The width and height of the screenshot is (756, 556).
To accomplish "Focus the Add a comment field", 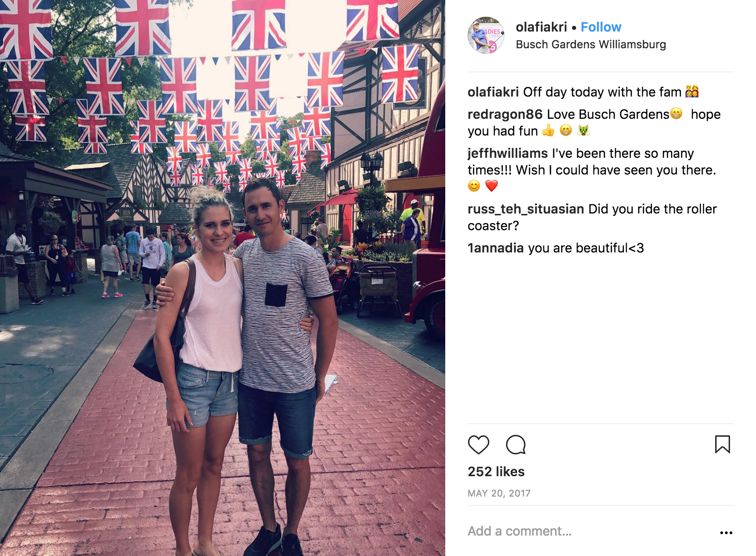I will point(589,531).
